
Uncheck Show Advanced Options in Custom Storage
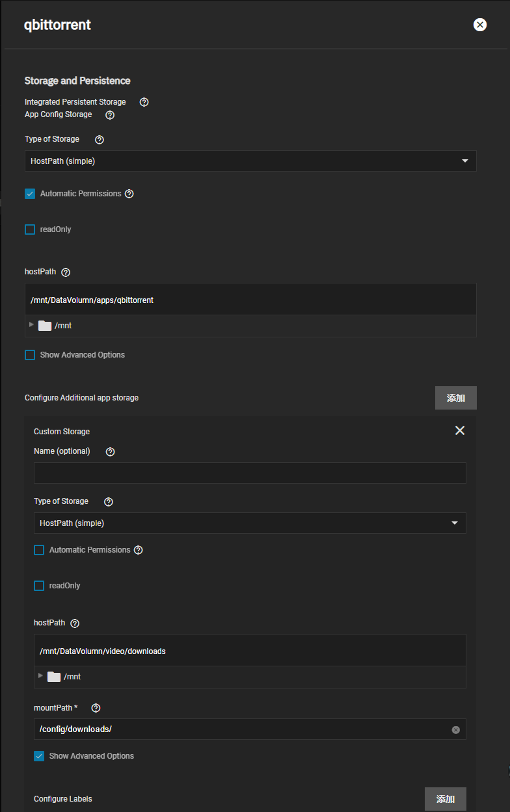[39, 756]
